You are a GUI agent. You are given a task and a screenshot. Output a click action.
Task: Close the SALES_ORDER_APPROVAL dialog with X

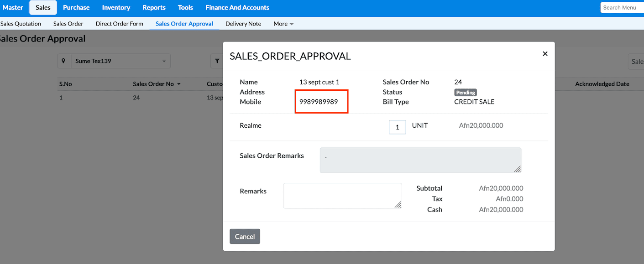coord(545,54)
